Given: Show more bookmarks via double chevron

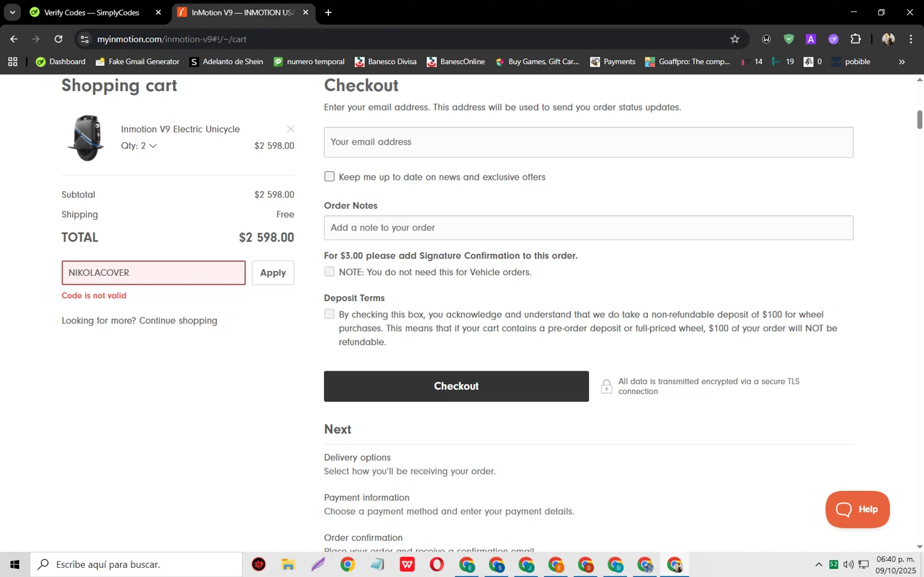Looking at the screenshot, I should 902,62.
